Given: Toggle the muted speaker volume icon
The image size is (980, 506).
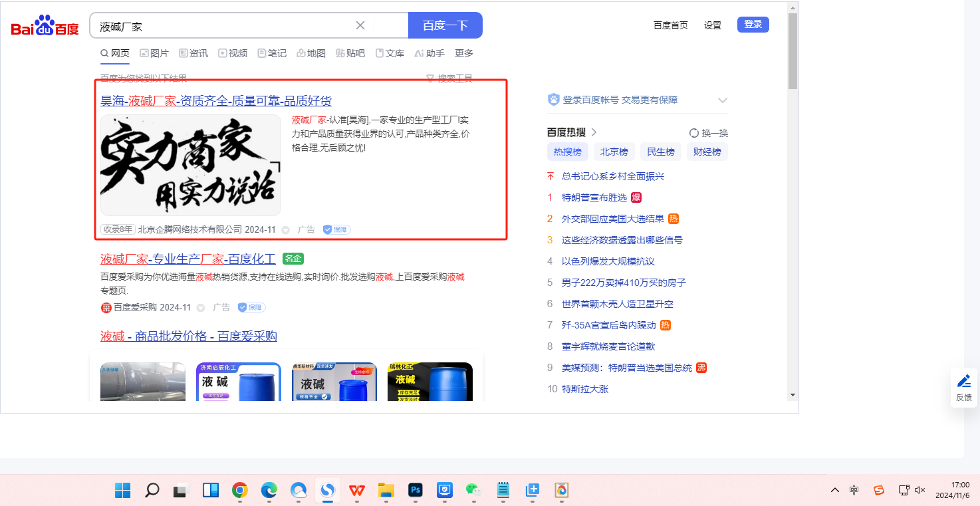Looking at the screenshot, I should tap(920, 490).
